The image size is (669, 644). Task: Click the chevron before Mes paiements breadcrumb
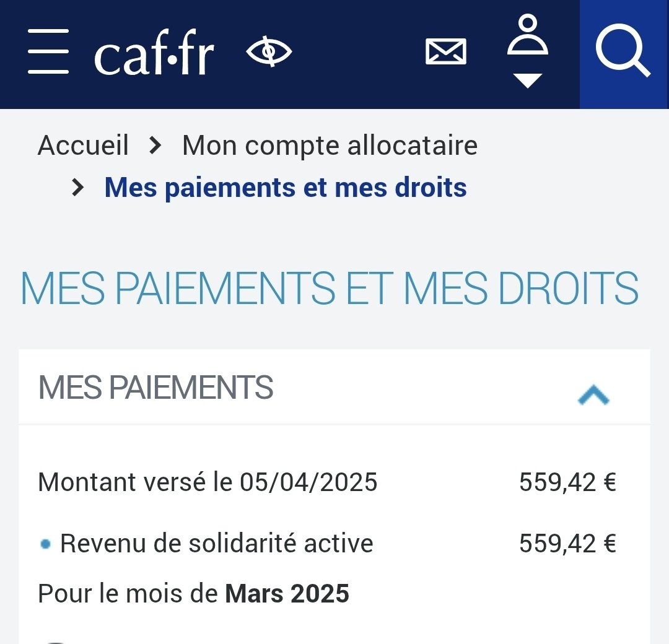point(77,188)
